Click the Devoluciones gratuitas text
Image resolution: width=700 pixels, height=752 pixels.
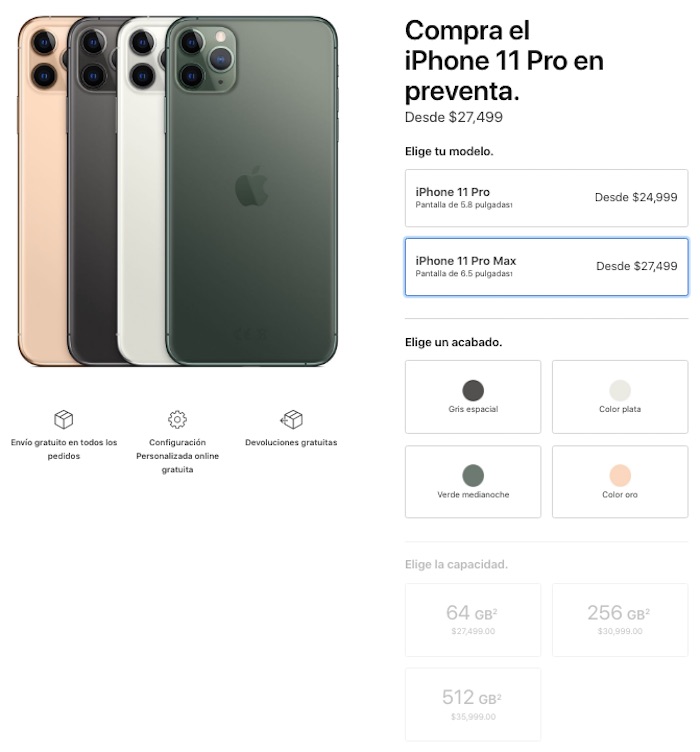291,442
